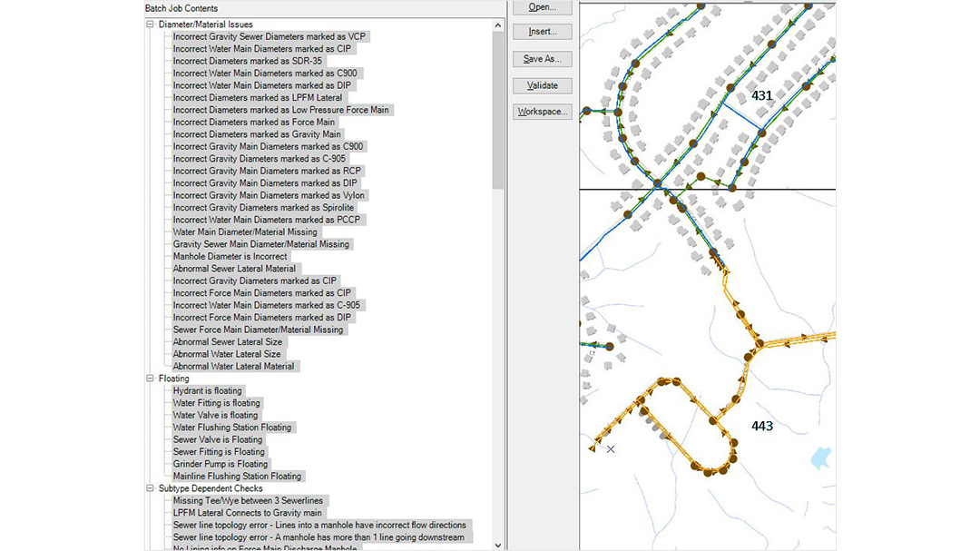
Task: Select LPFM Lateral Connects to Gravity main
Action: pyautogui.click(x=248, y=513)
